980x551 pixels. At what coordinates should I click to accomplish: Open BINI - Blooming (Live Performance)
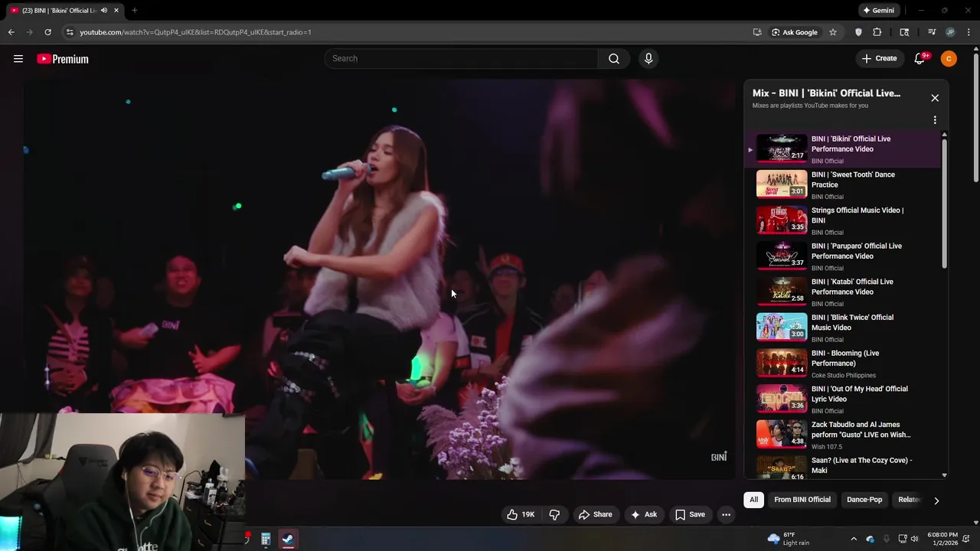tap(845, 358)
